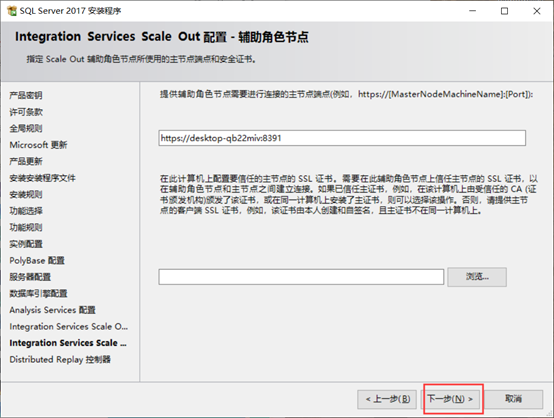Maximize the SQL Server setup window
This screenshot has height=418, width=554.
505,11
